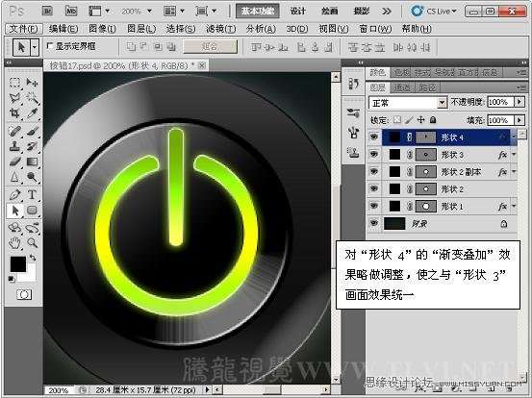
Task: Toggle lock transparent pixels
Action: click(x=397, y=119)
